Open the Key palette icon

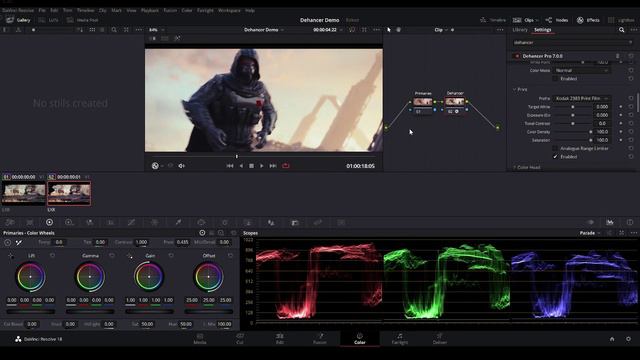pyautogui.click(x=295, y=222)
